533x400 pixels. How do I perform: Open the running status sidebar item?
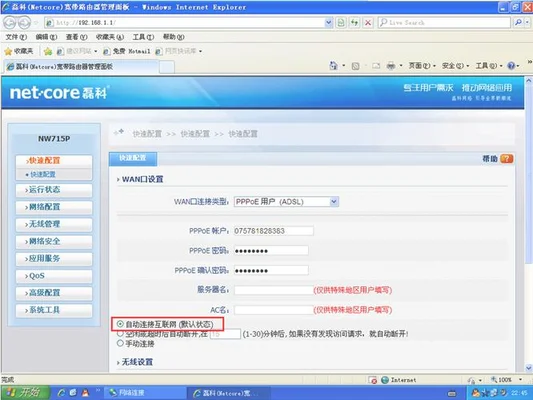coord(54,190)
